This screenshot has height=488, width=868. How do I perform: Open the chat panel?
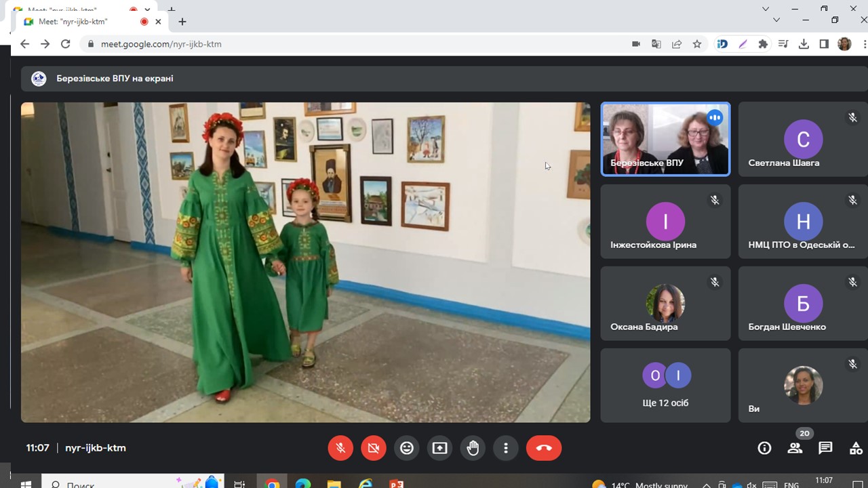tap(825, 448)
